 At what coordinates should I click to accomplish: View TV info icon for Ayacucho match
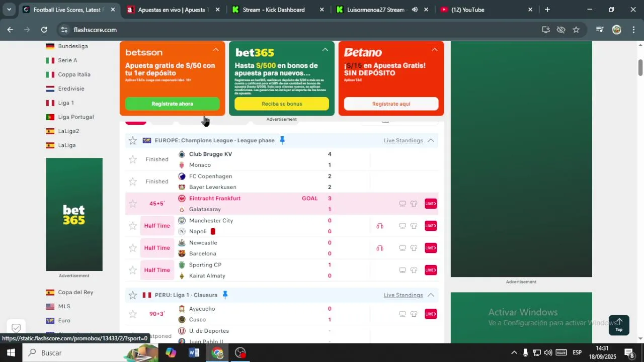click(403, 314)
